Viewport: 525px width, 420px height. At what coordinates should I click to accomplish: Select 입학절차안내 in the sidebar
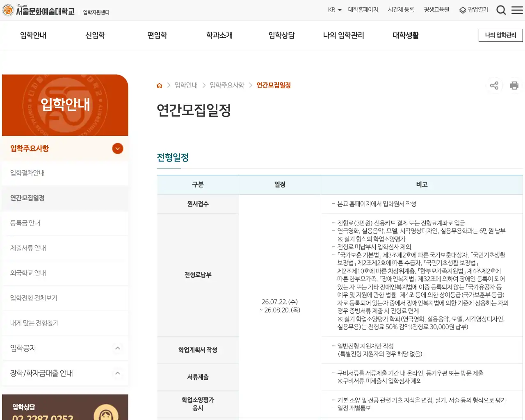(x=65, y=173)
